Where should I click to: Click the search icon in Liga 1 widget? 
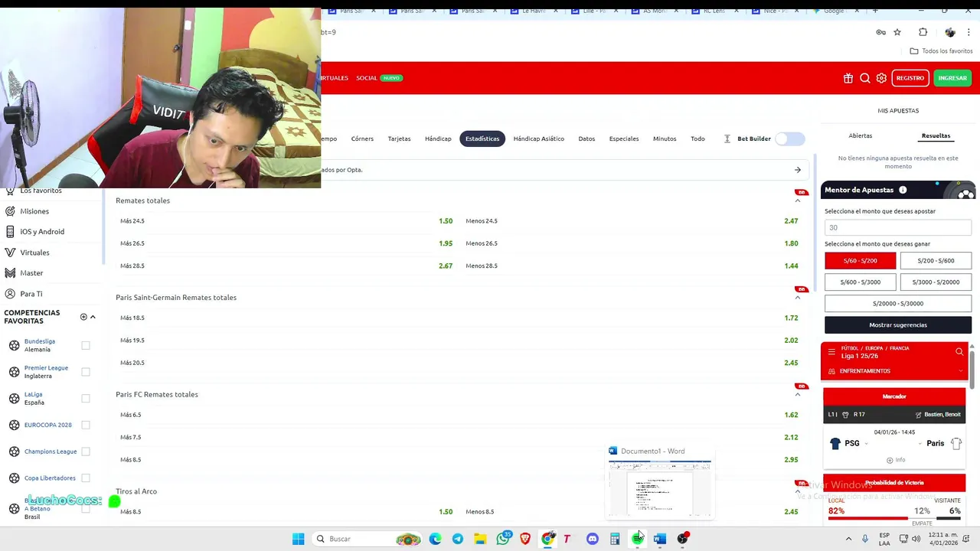pyautogui.click(x=959, y=352)
